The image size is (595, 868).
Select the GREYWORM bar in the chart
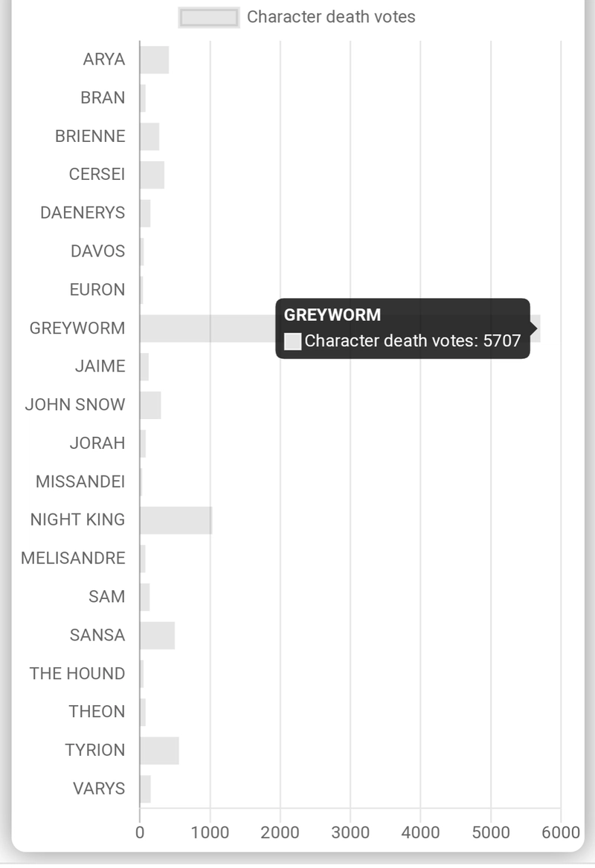coord(340,328)
